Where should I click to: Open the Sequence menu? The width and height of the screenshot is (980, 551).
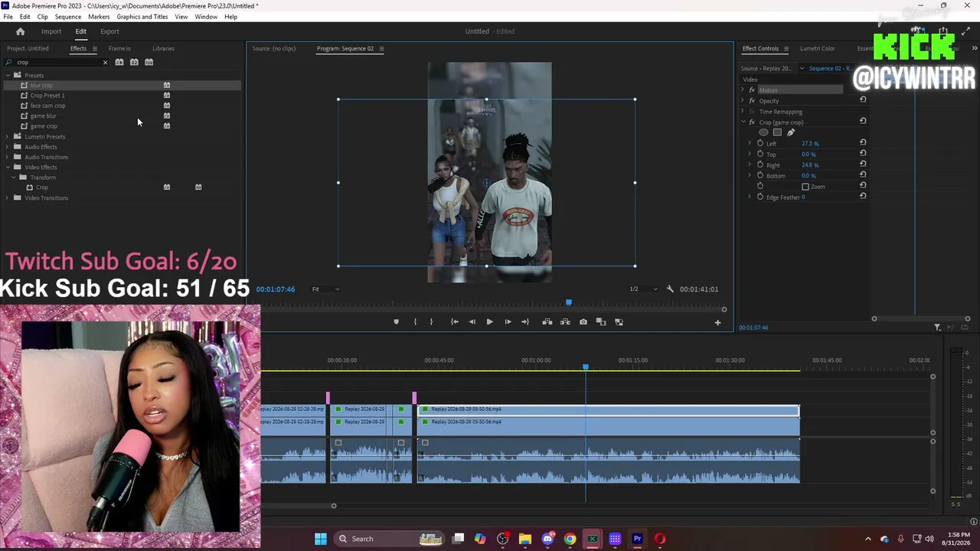click(x=68, y=17)
